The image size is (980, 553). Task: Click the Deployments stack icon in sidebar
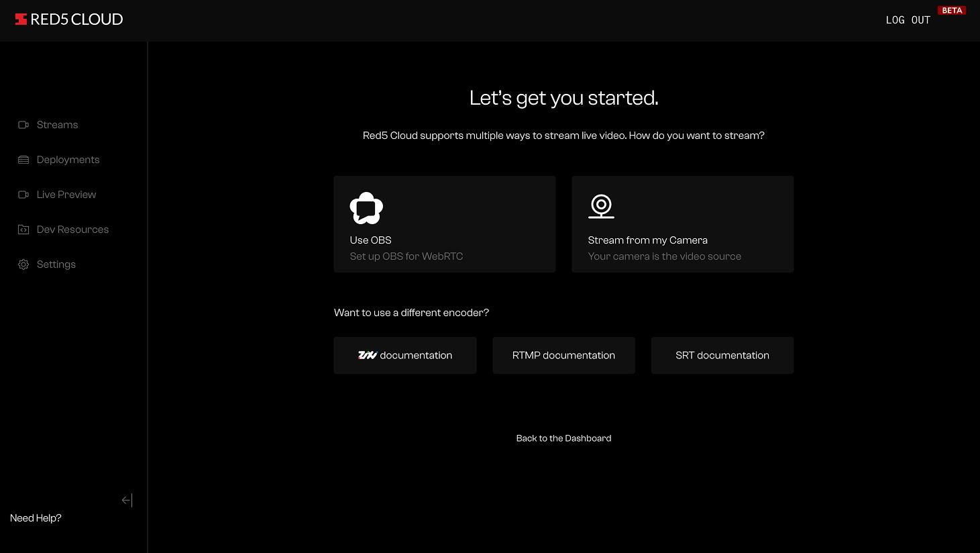[23, 160]
